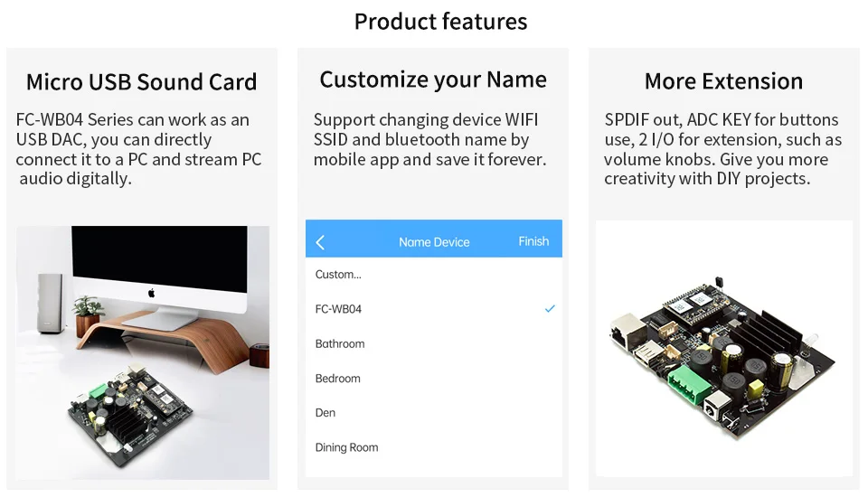Tap the back arrow in Name Device header
This screenshot has width=868, height=497.
tap(320, 242)
